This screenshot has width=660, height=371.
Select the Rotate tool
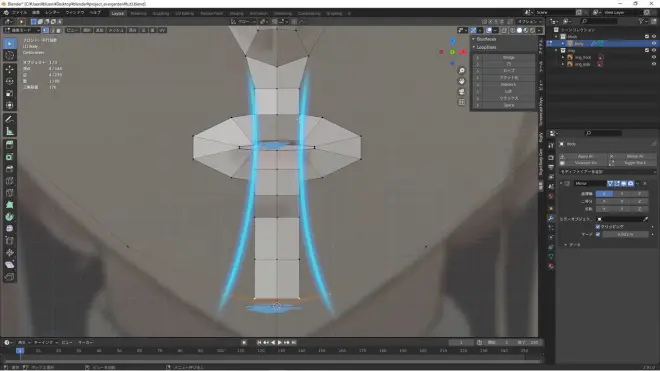[x=10, y=81]
